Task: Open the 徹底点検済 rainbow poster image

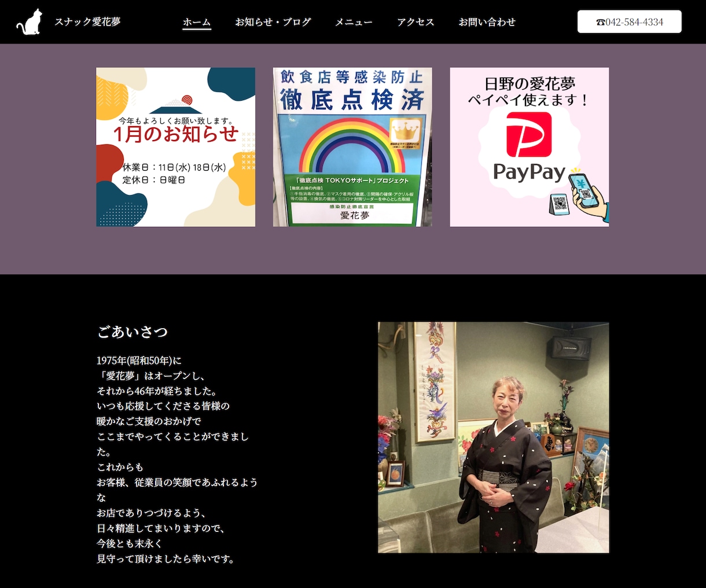Action: coord(352,147)
